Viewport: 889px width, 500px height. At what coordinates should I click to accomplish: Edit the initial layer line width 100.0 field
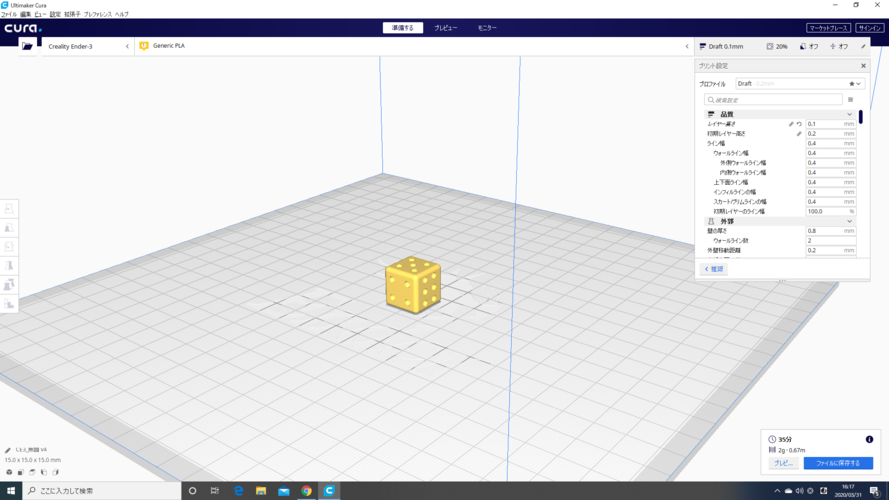[831, 211]
